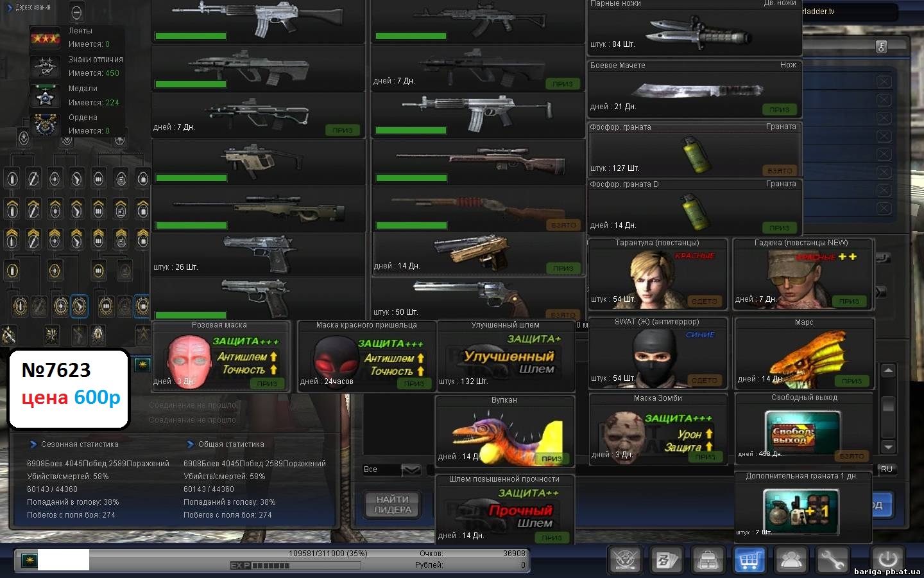This screenshot has height=578, width=924.
Task: Click Побегов с поля боя: 274 in Общая статистика
Action: coord(227,515)
